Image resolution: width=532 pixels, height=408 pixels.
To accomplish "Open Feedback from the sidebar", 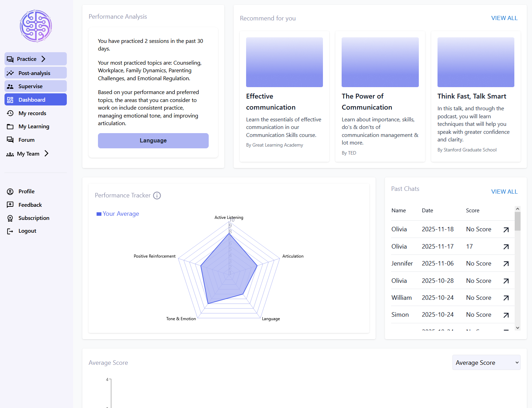I will tap(30, 205).
